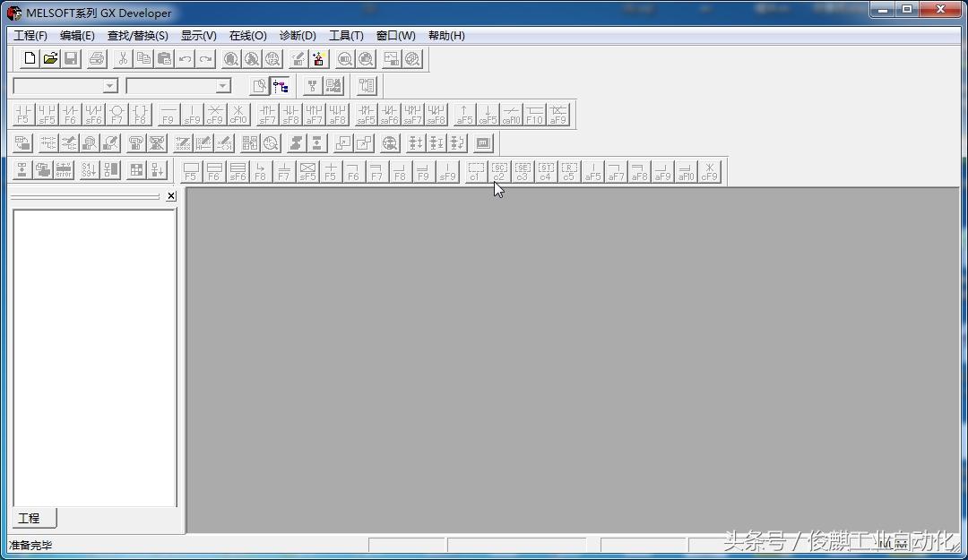Close the project list side panel
Image resolution: width=968 pixels, height=560 pixels.
click(171, 196)
